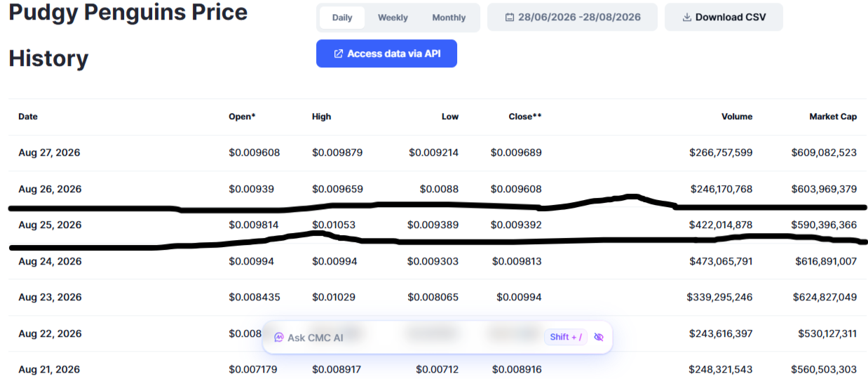This screenshot has height=379, width=868.
Task: Click the calendar icon in date range
Action: [510, 18]
